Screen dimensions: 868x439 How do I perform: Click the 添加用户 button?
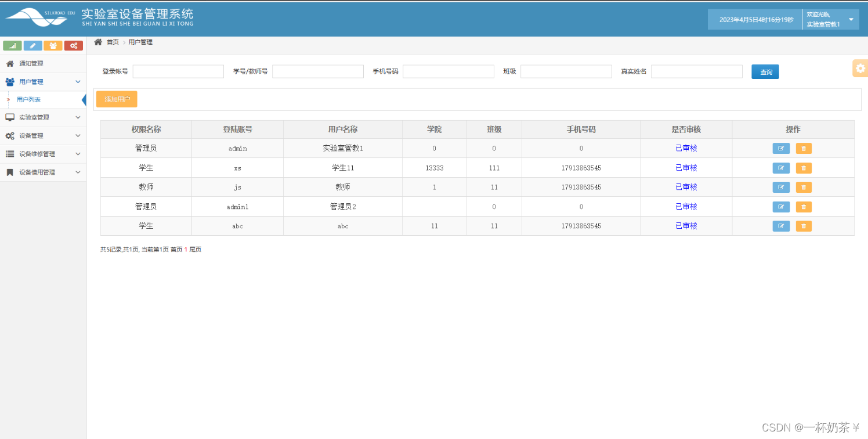click(117, 99)
